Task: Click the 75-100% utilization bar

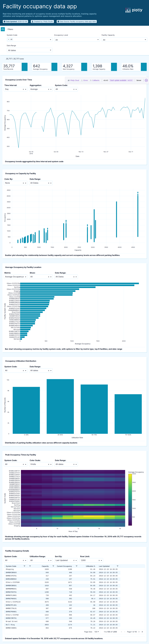Action: (128, 414)
